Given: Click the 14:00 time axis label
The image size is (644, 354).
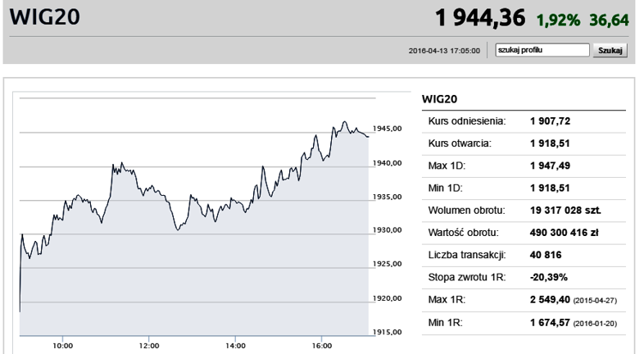Looking at the screenshot, I should click(235, 346).
